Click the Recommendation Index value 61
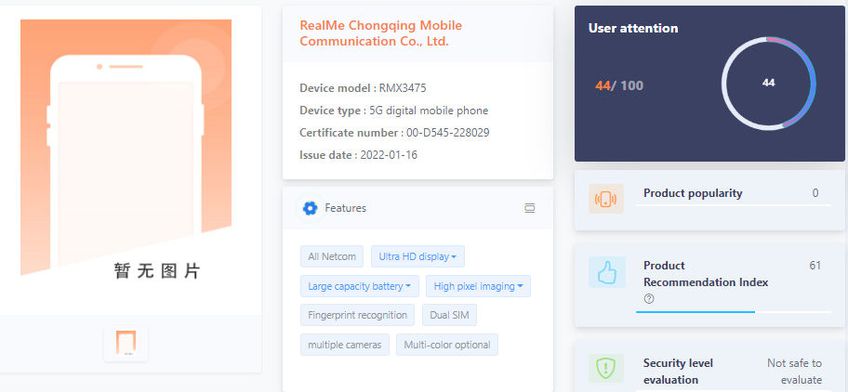The width and height of the screenshot is (848, 392). coord(815,265)
